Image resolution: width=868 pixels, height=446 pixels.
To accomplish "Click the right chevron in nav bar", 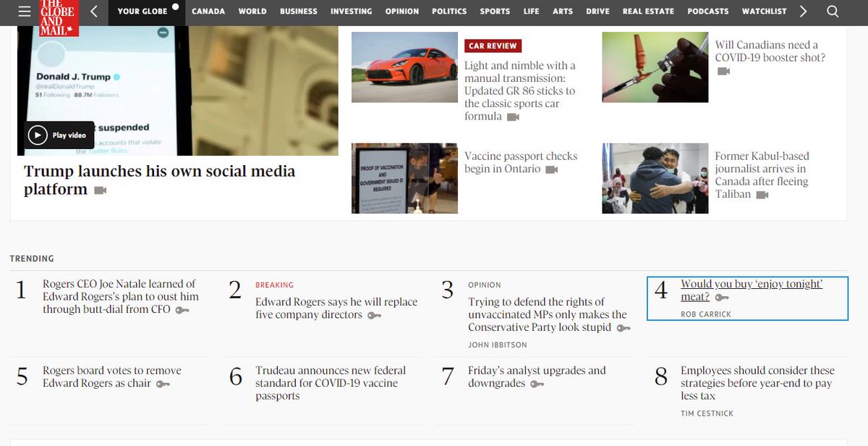I will [x=804, y=12].
